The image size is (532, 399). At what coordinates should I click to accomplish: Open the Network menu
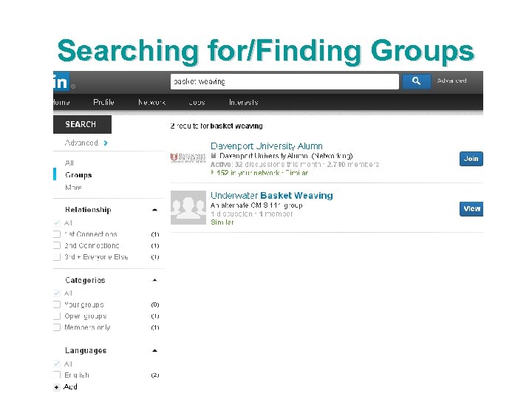(151, 102)
